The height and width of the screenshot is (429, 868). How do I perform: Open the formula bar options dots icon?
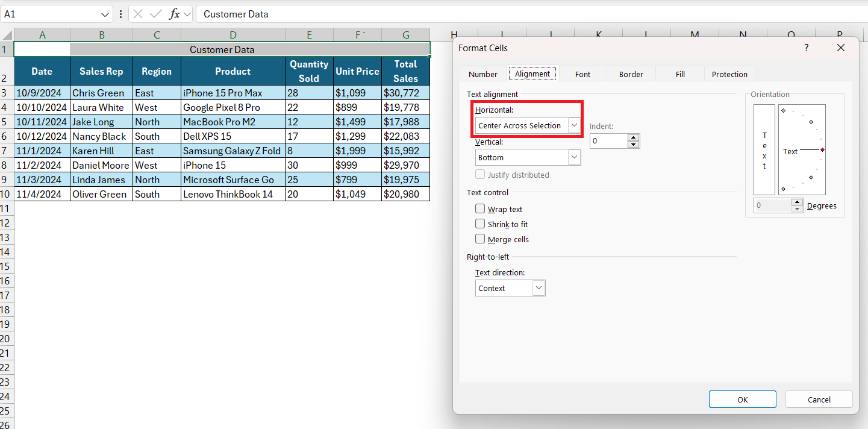(x=121, y=14)
